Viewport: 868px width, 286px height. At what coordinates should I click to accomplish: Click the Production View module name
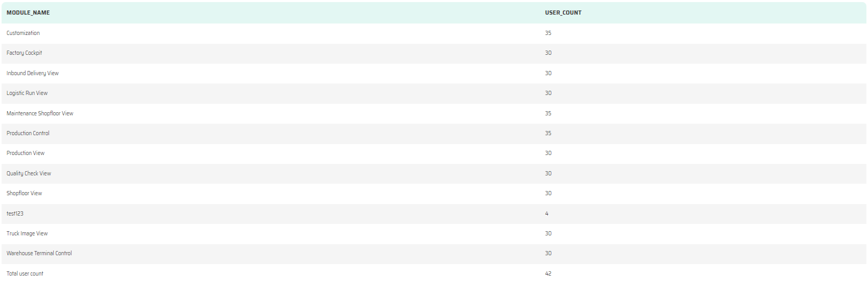(26, 153)
